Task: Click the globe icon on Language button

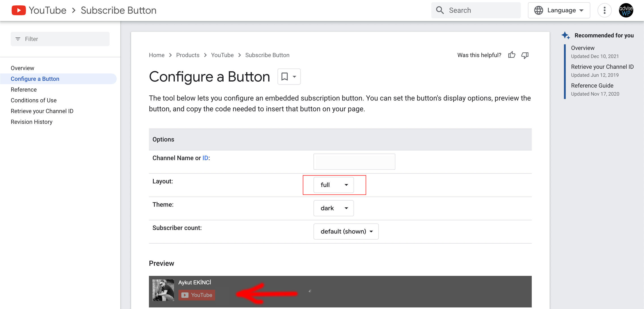Action: [538, 10]
